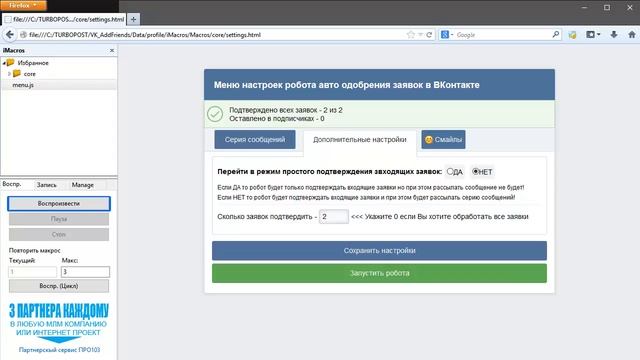Click the Текущий loop counter field

32,271
